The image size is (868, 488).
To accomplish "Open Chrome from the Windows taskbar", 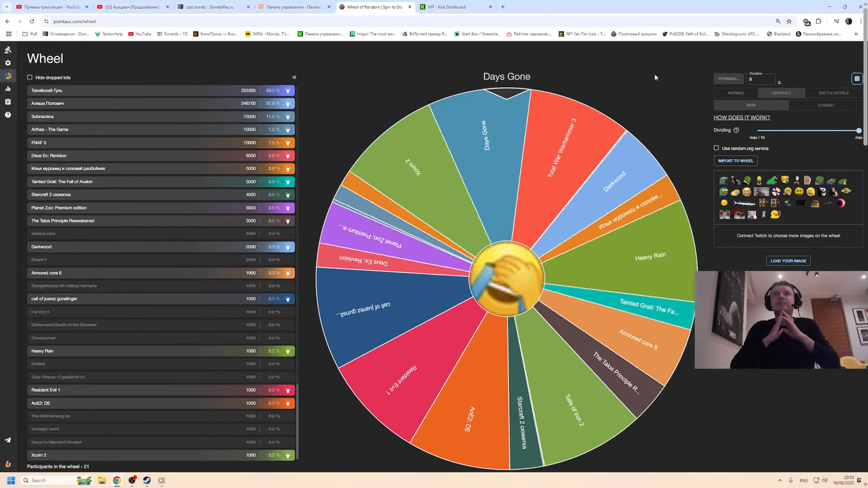I will 117,480.
